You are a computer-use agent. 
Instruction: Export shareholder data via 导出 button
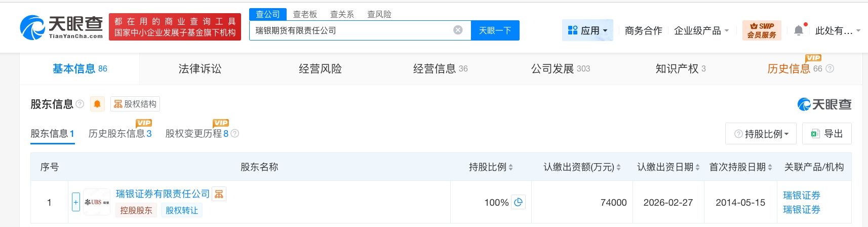[826, 134]
